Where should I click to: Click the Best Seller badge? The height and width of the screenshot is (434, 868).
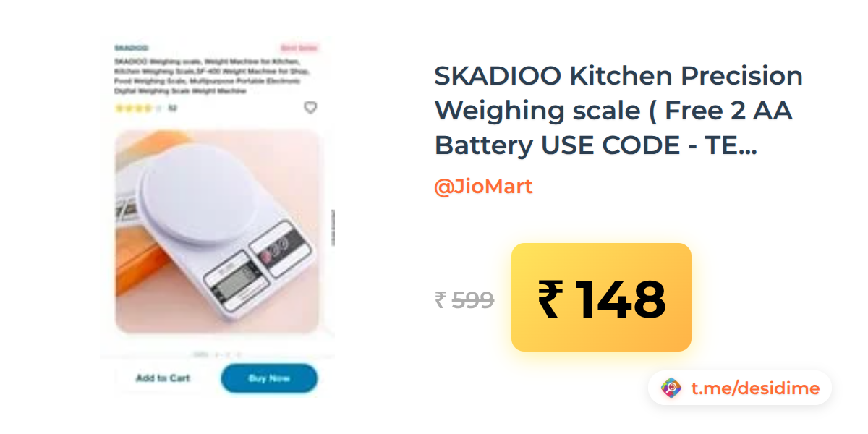click(299, 48)
